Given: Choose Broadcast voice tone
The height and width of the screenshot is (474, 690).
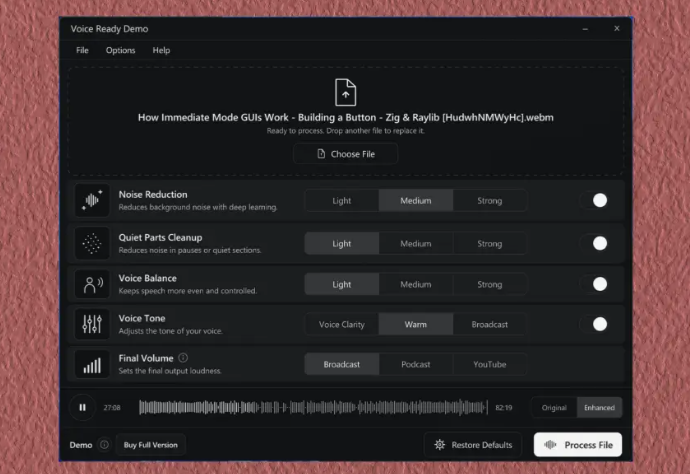Looking at the screenshot, I should coord(490,324).
